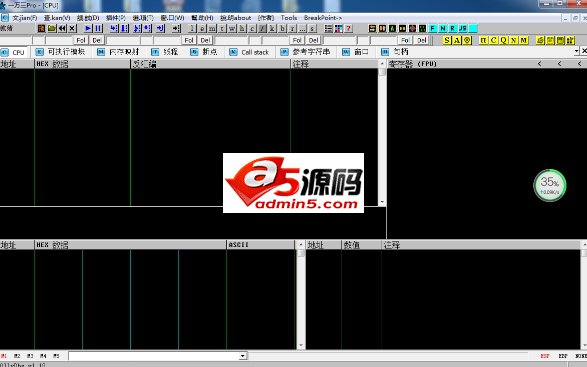
Task: Switch to the 可执行模块 tab
Action: 61,52
